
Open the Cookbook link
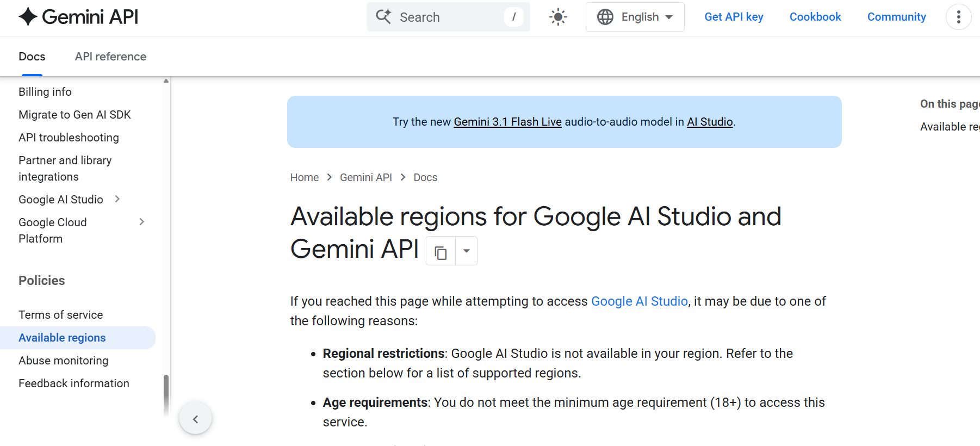pos(815,17)
